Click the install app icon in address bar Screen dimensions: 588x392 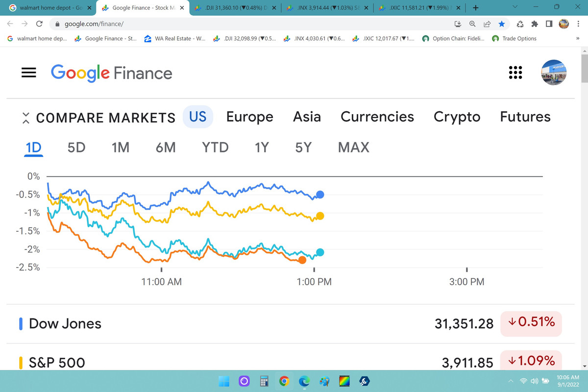click(459, 24)
